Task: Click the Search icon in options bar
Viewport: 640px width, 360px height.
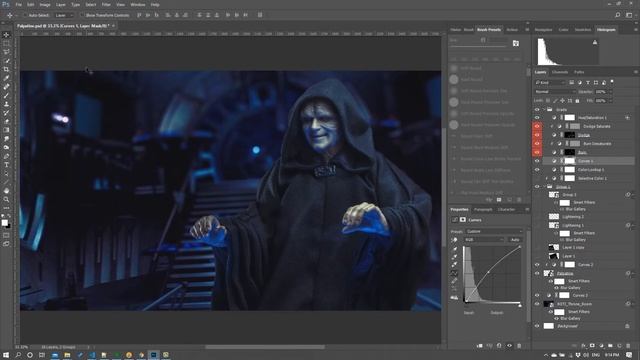Action: [x=618, y=15]
